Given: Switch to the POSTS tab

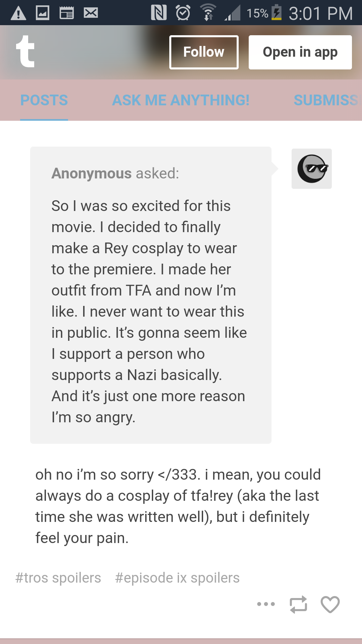Looking at the screenshot, I should click(44, 100).
